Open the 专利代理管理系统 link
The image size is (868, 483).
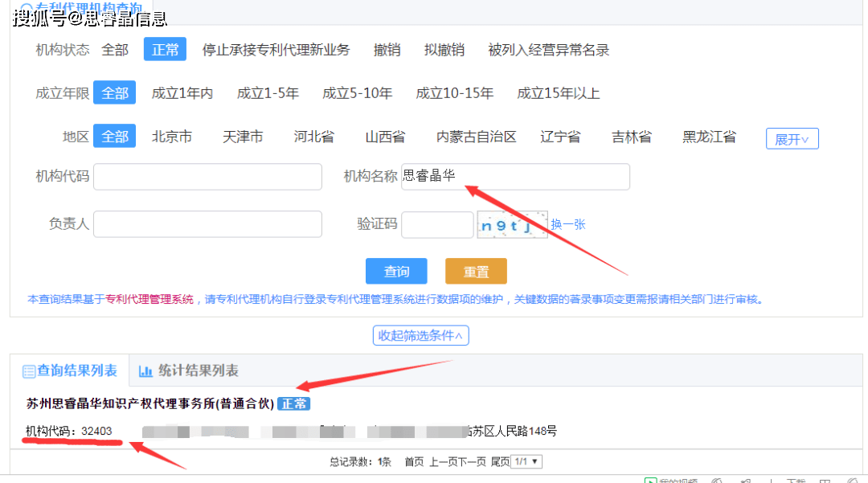149,299
